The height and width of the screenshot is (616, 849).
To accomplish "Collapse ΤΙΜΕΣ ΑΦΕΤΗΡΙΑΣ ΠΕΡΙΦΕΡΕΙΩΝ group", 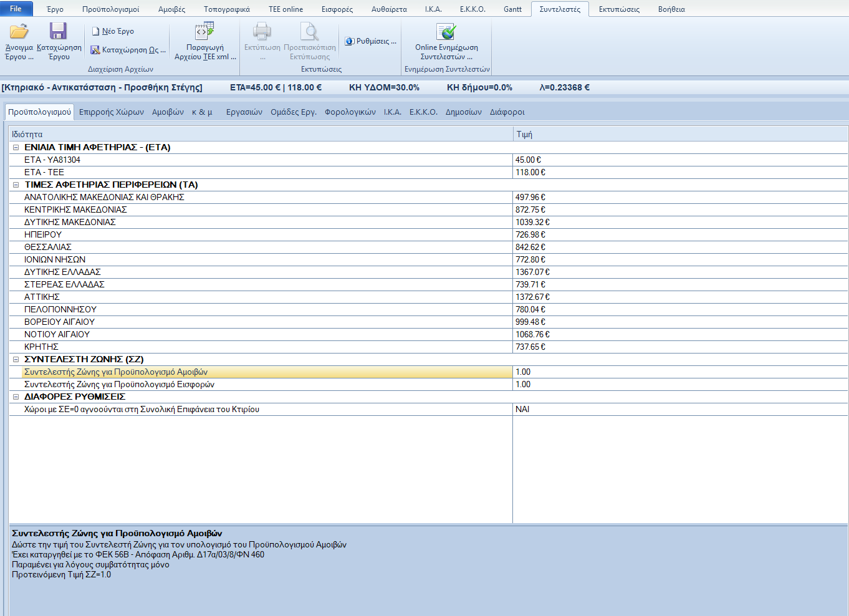I will pyautogui.click(x=16, y=185).
